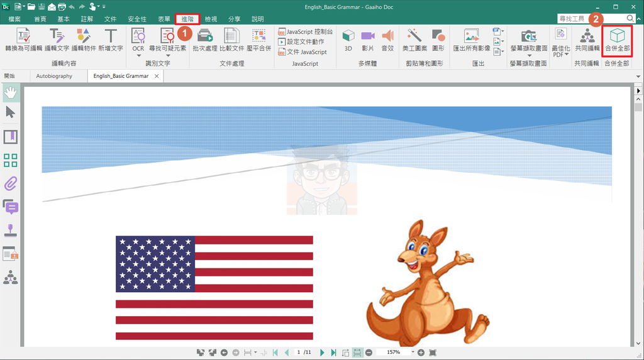Screen dimensions: 644x360
Task: Open the security lock panel in sidebar
Action: 10,254
